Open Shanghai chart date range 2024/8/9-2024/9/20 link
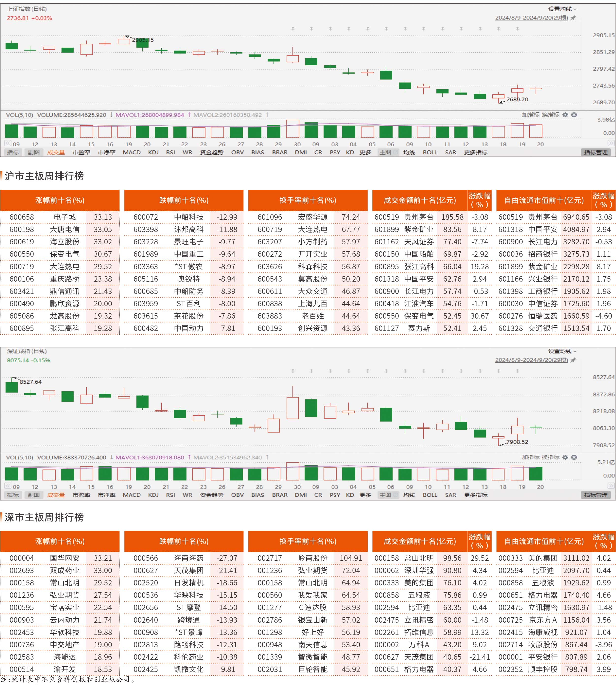Image resolution: width=616 pixels, height=688 pixels. pos(531,18)
